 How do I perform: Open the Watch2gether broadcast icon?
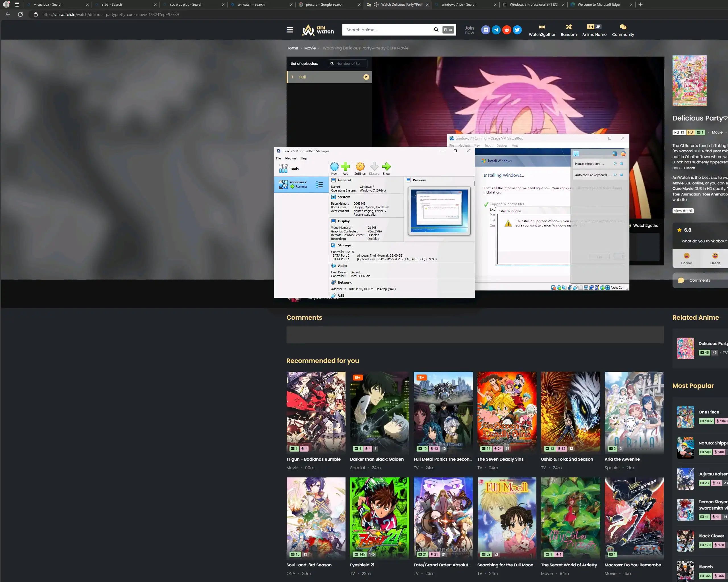[542, 27]
